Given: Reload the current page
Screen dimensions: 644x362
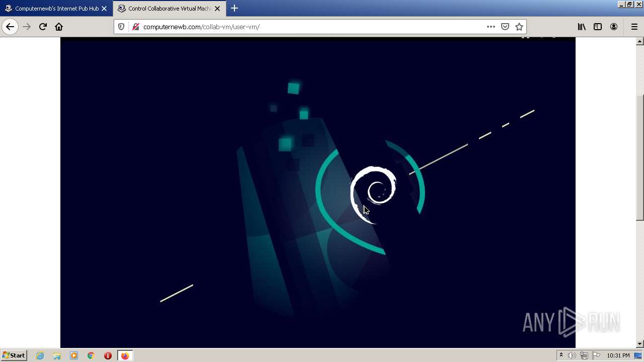Looking at the screenshot, I should (43, 27).
